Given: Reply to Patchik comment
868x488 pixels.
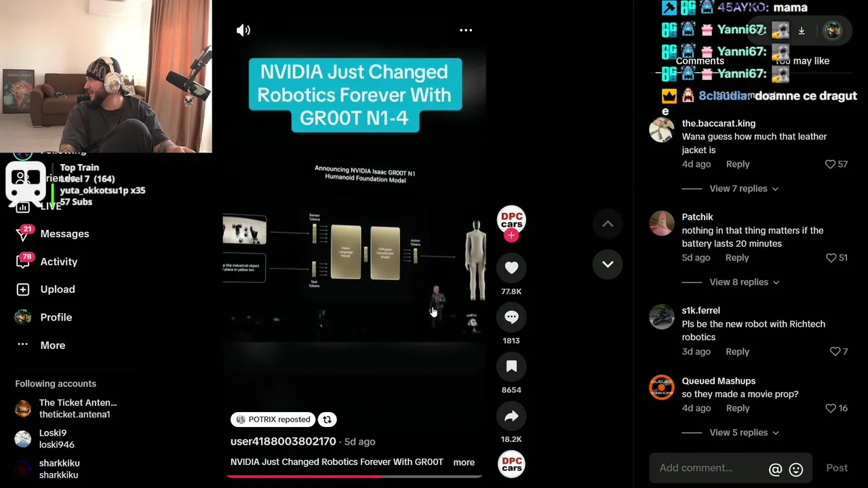Looking at the screenshot, I should [x=737, y=258].
